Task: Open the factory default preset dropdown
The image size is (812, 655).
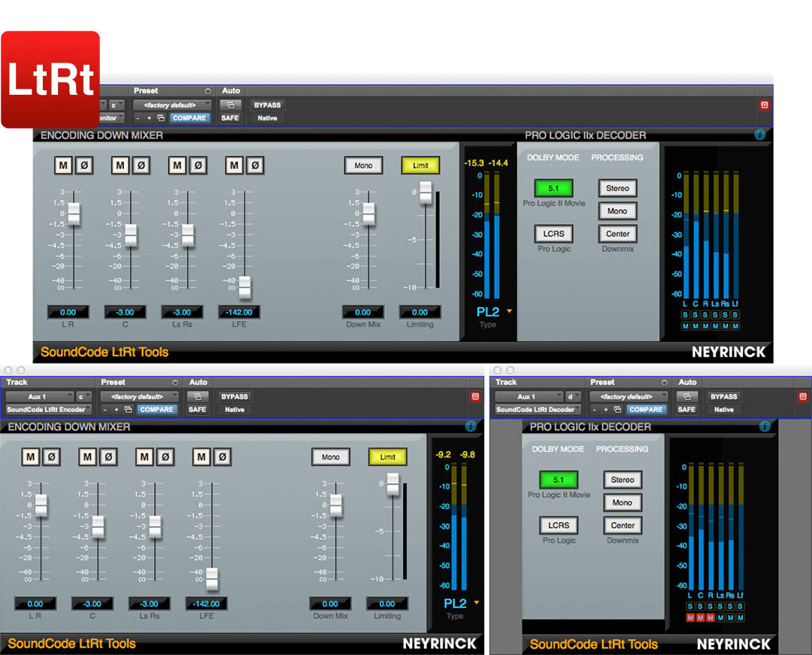Action: pos(137,396)
